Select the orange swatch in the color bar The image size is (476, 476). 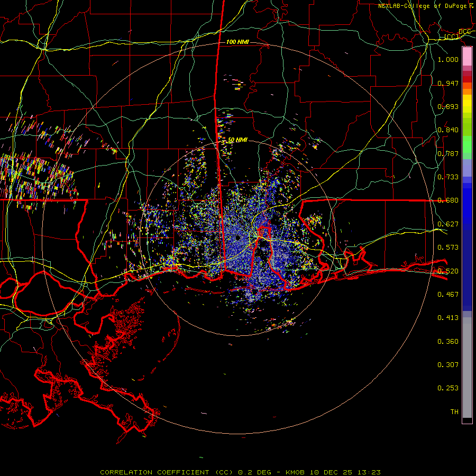click(x=467, y=91)
